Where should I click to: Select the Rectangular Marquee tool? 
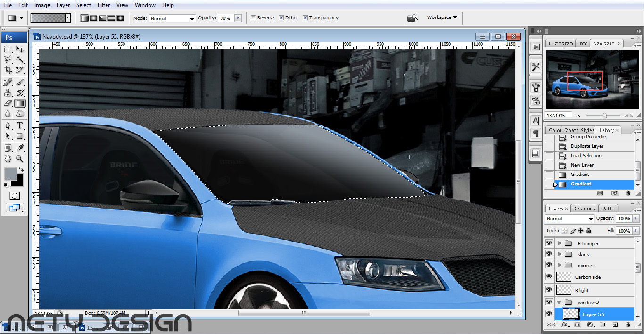8,49
